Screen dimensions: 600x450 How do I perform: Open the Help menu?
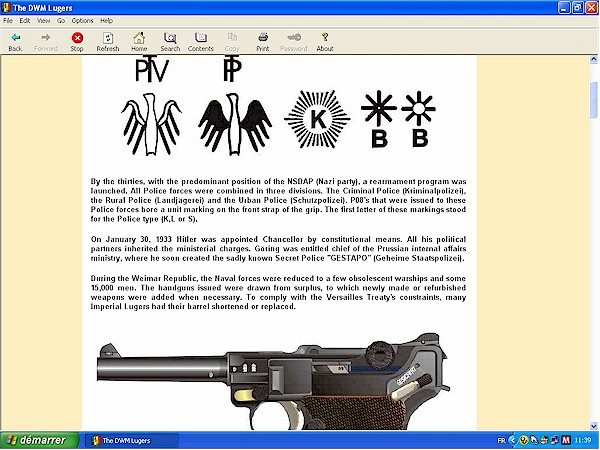point(106,21)
